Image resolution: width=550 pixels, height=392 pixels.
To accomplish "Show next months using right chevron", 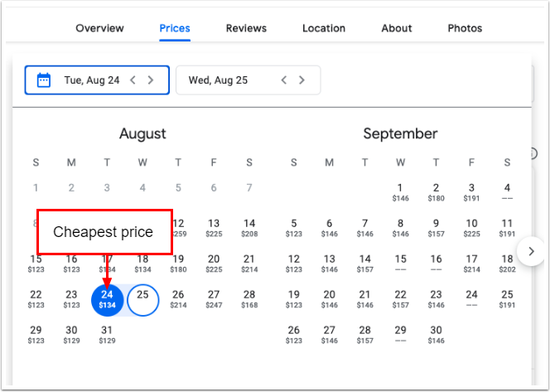I will point(528,250).
